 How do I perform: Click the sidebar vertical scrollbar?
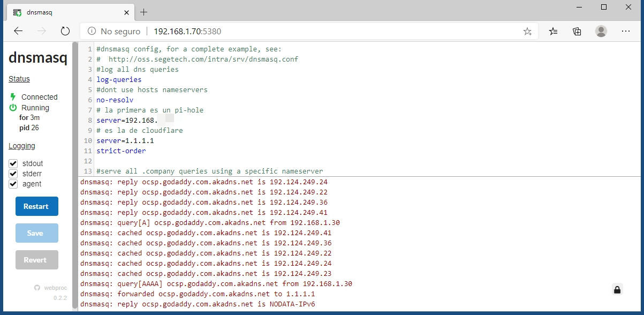click(75, 107)
